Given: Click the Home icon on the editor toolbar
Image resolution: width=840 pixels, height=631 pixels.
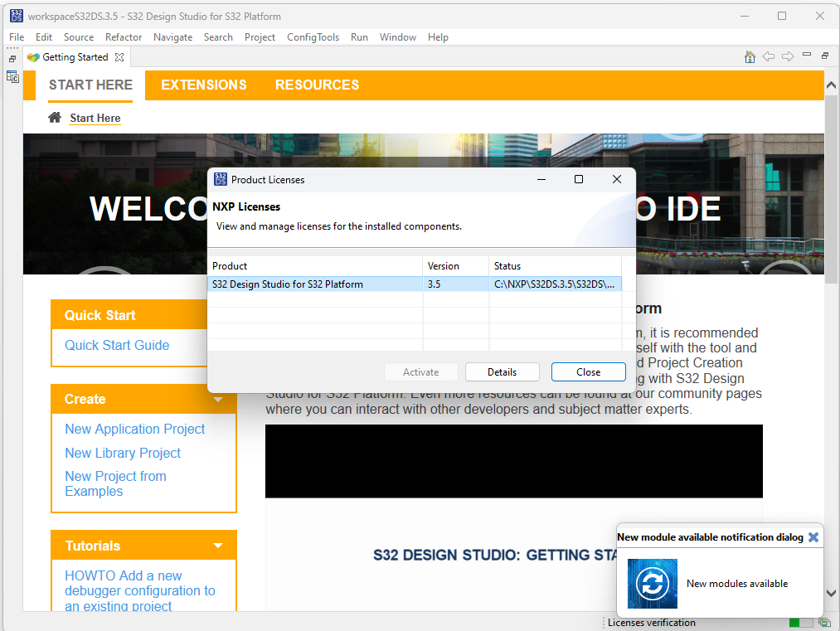Looking at the screenshot, I should click(750, 56).
